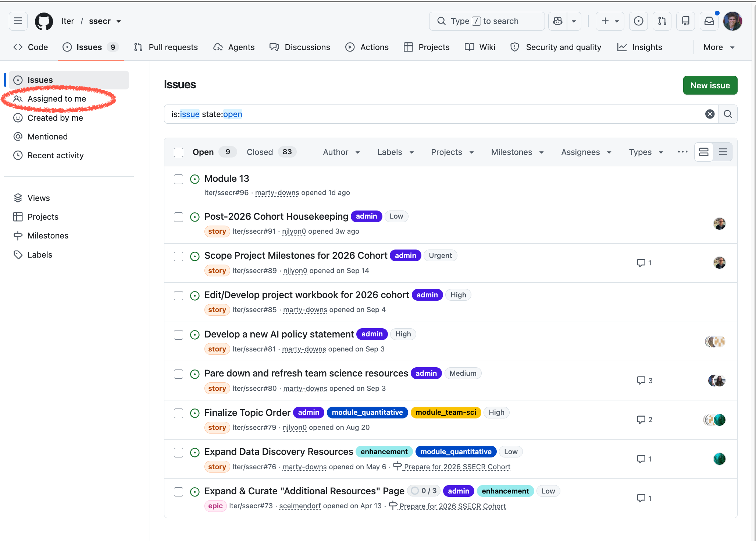Image resolution: width=756 pixels, height=541 pixels.
Task: Select the Scope Project Milestones checkbox
Action: (x=178, y=257)
